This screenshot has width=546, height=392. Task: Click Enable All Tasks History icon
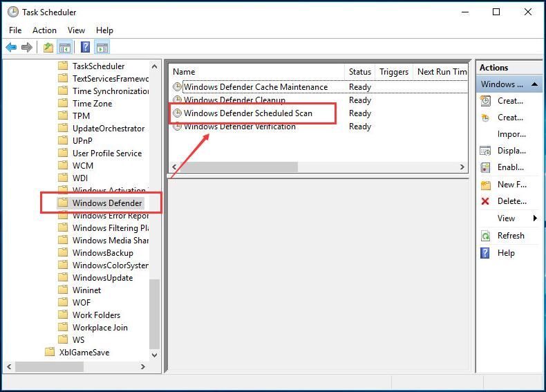[x=485, y=167]
